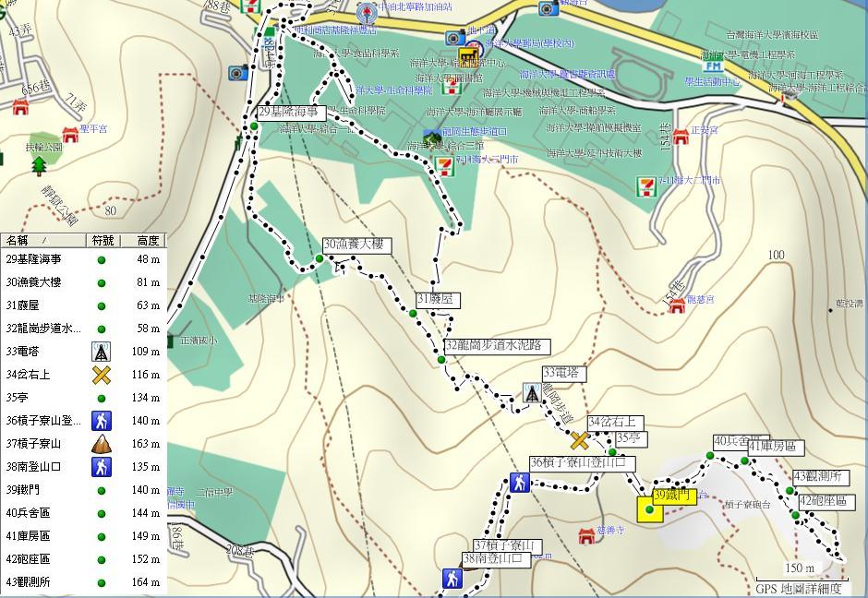This screenshot has height=598, width=868.
Task: Click the 41庫房區 waypoint label on map
Action: [776, 447]
